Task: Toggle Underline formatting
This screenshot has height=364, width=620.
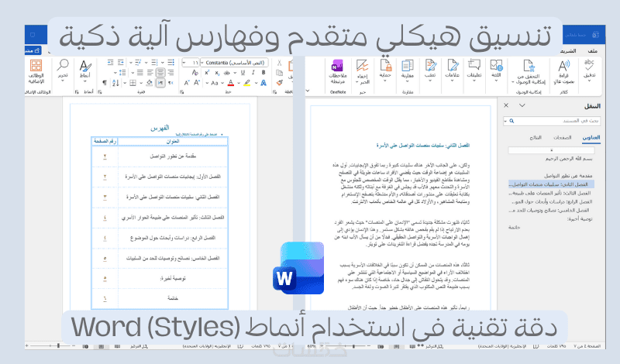Action: [x=243, y=73]
